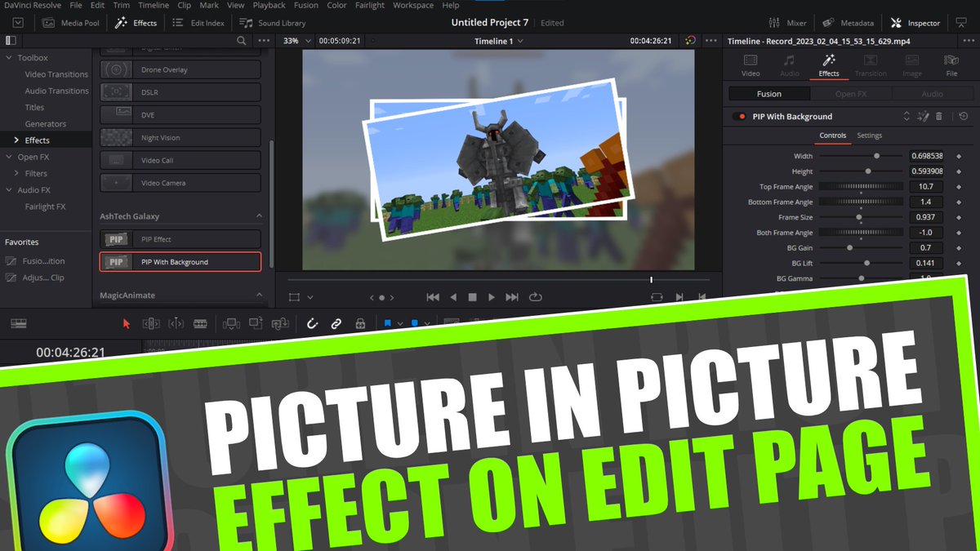Open the Fusion menu
Screen dimensions: 980x551
click(306, 5)
